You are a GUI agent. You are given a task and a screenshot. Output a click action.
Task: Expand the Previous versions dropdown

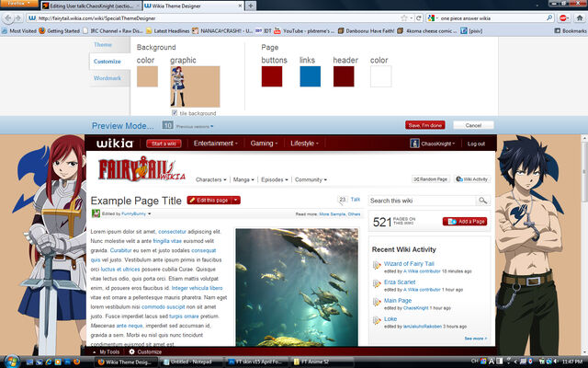(x=195, y=127)
